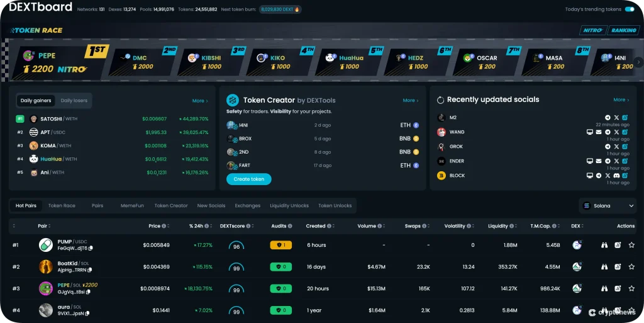Image resolution: width=644 pixels, height=323 pixels.
Task: Add PUMP to favorites with the star
Action: pos(631,245)
